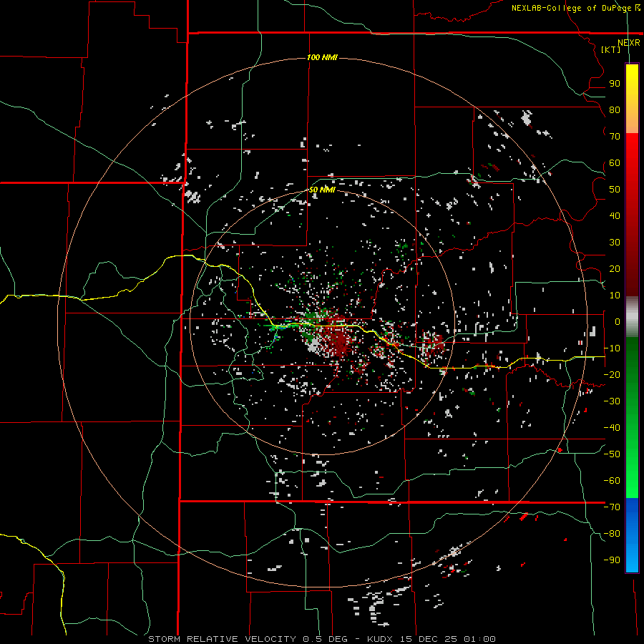This screenshot has width=644, height=644.
Task: Click the '15 DEC 25' date in the caption
Action: tap(429, 639)
